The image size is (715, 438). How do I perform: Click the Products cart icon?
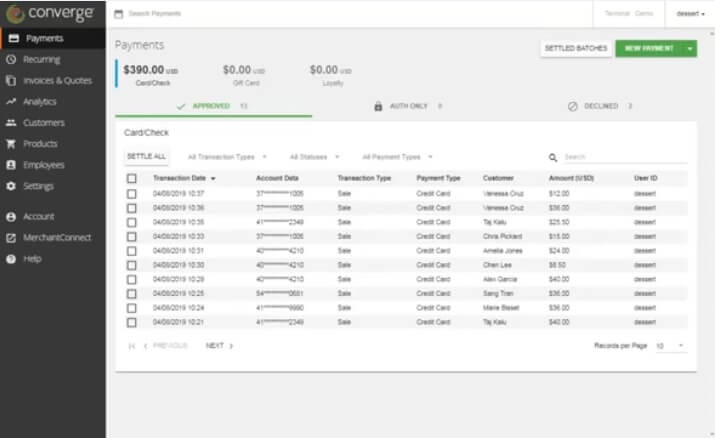[x=11, y=144]
